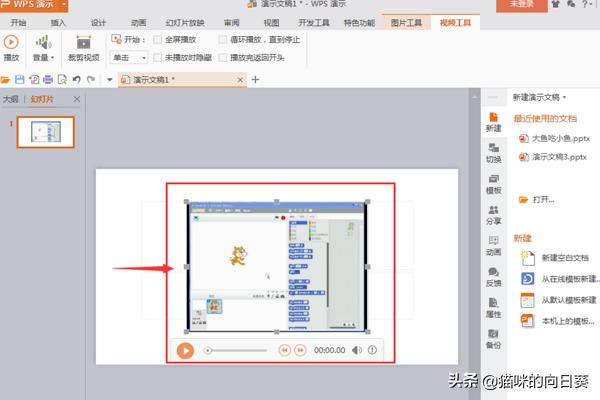Click the skin shirt icon in title bar

click(555, 4)
